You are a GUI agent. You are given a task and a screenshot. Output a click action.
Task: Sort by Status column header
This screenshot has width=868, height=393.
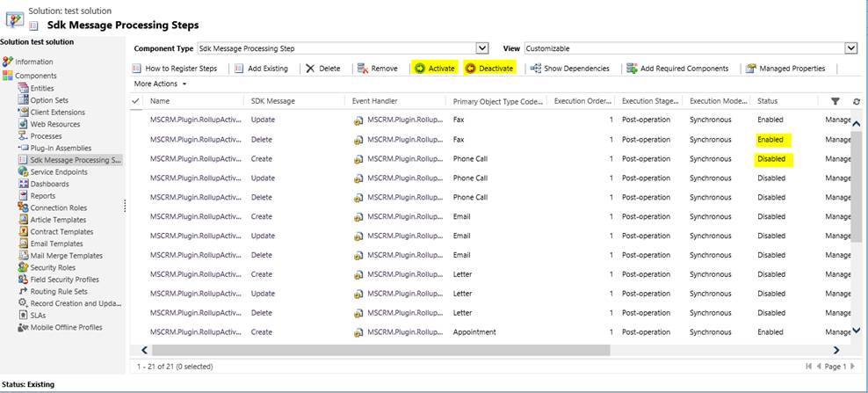coord(767,101)
